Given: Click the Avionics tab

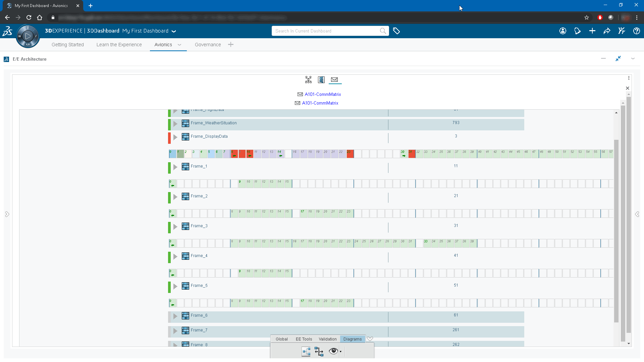Looking at the screenshot, I should click(x=164, y=44).
